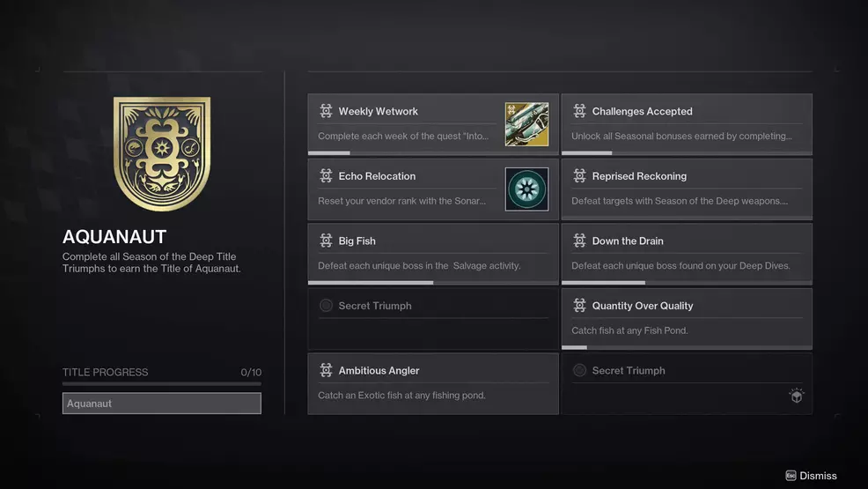
Task: Click the Challenges Accepted triumph icon
Action: pyautogui.click(x=579, y=111)
